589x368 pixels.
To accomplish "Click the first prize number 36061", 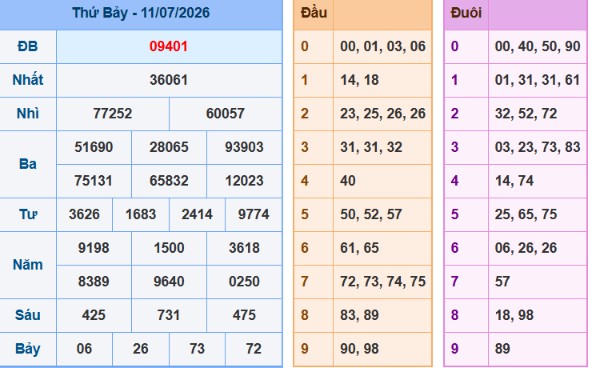I will pos(169,80).
